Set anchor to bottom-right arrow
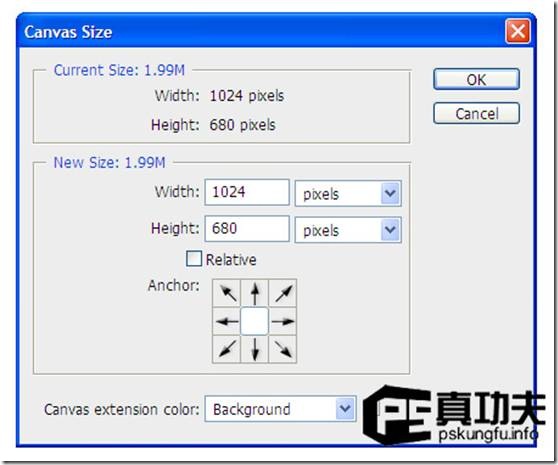The image size is (558, 465). [283, 349]
